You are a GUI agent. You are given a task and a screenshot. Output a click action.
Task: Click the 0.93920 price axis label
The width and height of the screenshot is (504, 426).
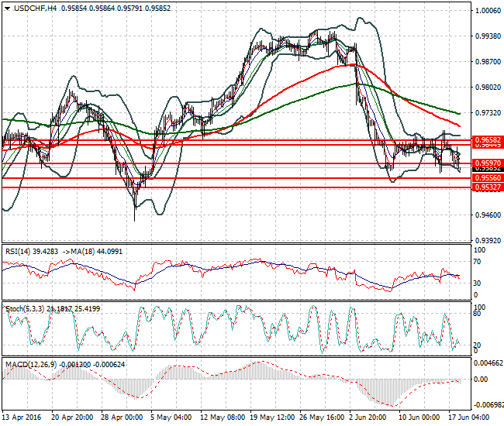coord(488,240)
